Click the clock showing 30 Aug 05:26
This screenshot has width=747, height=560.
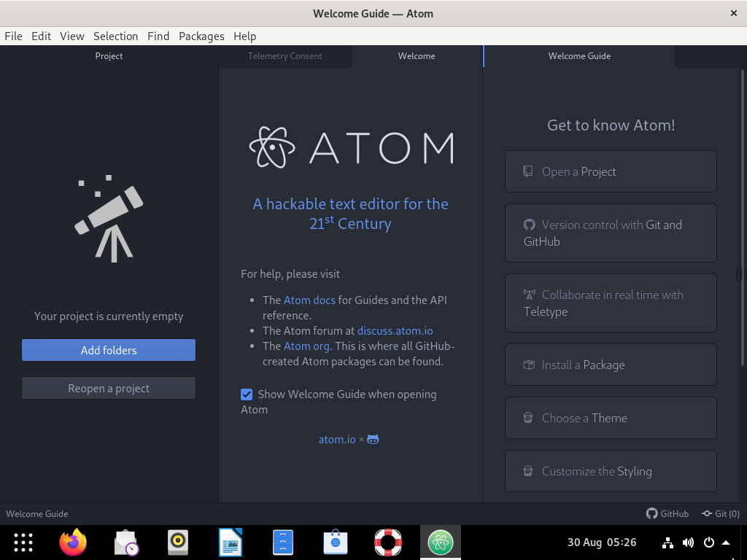tap(602, 542)
